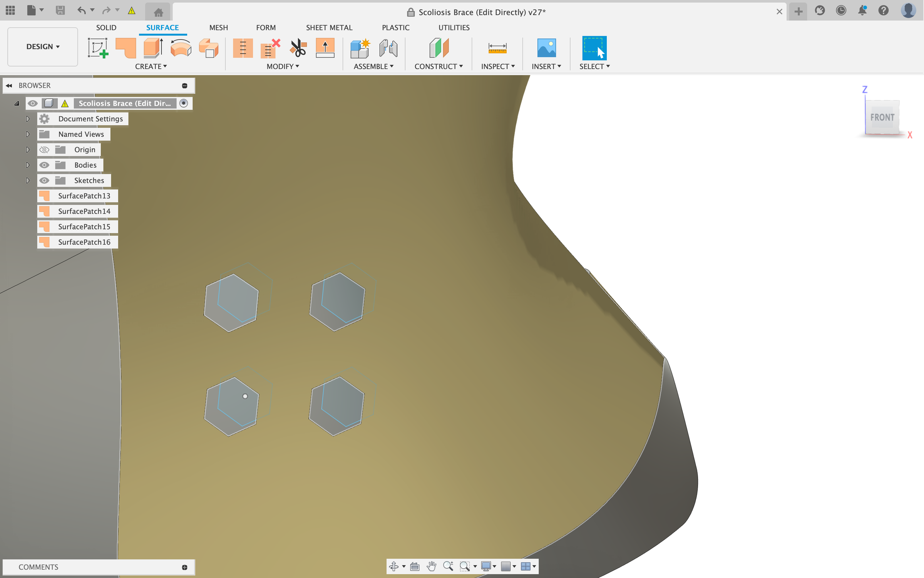Select the Create Sketch tool
This screenshot has height=578, width=924.
[98, 48]
